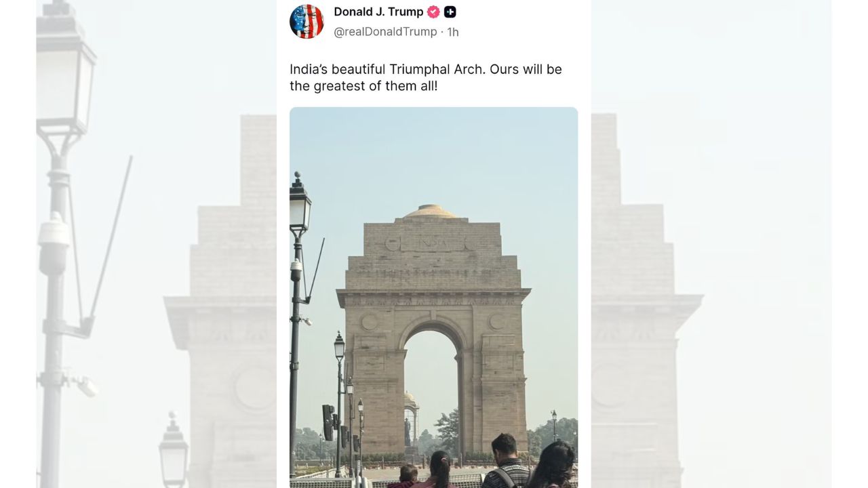Viewport: 868px width, 488px height.
Task: Click the 1h timestamp to open the post
Action: tap(453, 31)
